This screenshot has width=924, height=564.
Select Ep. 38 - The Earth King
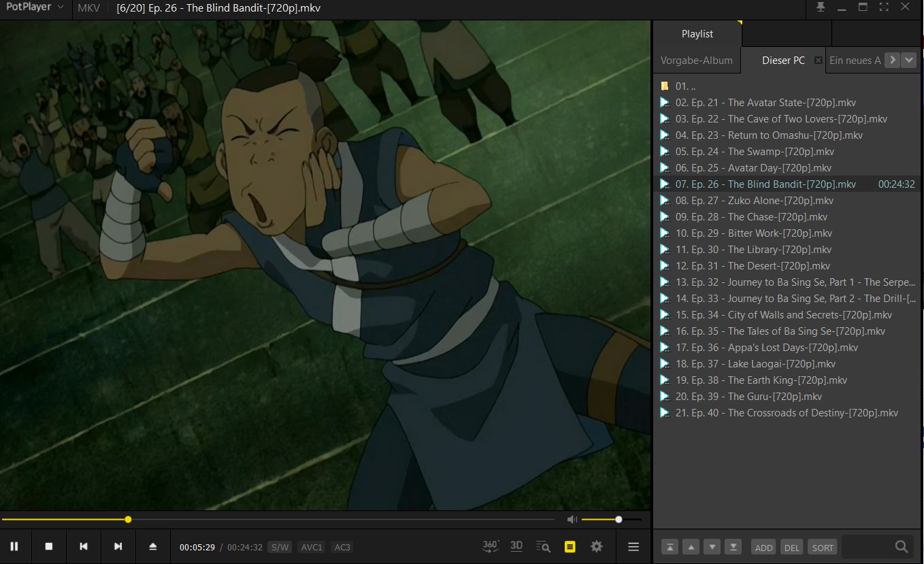tap(787, 380)
